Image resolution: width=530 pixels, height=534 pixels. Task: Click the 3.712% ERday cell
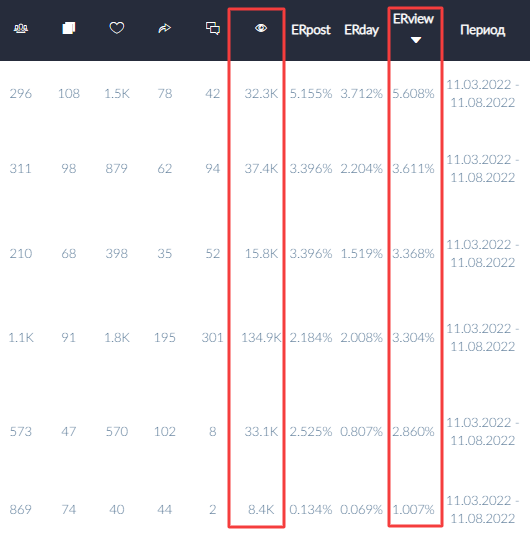pyautogui.click(x=361, y=93)
